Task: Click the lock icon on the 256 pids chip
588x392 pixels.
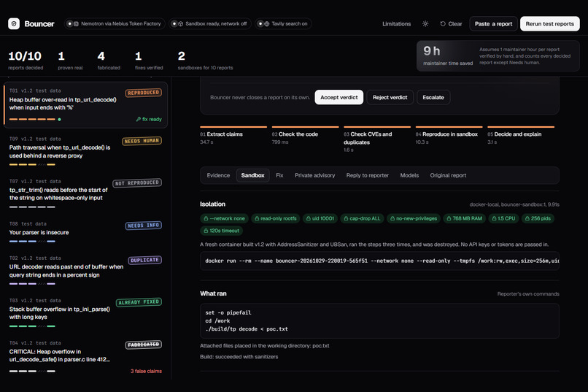Action: tap(527, 218)
